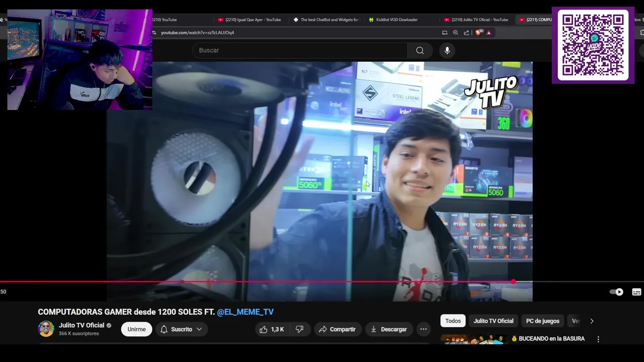This screenshot has height=362, width=644.
Task: Click the zoom magnifier icon in address bar
Action: [x=455, y=33]
